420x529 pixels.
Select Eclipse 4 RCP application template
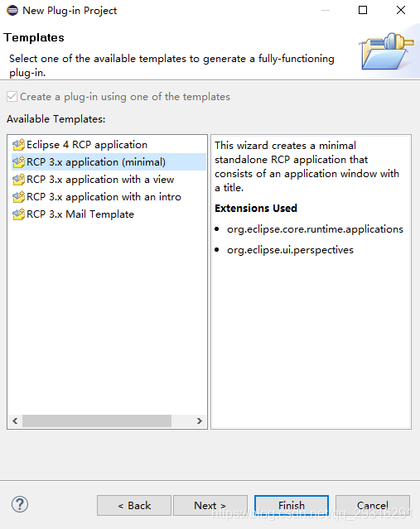[x=87, y=145]
